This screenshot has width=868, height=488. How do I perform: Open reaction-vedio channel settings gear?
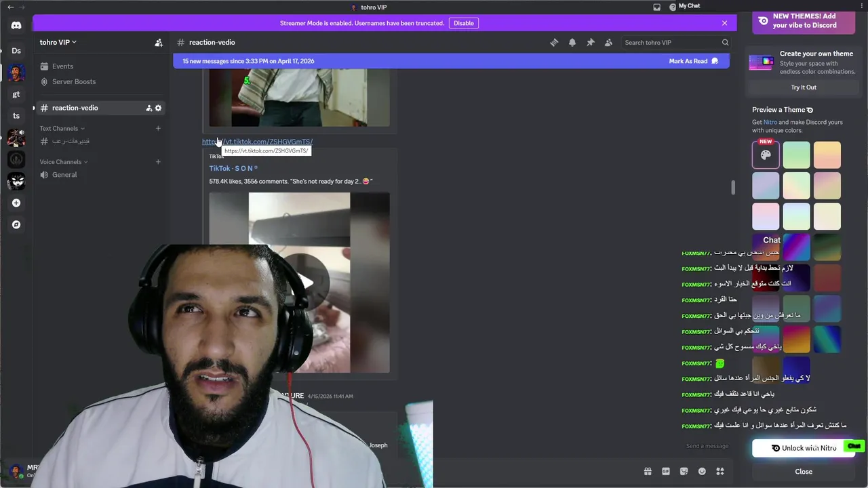[x=159, y=108]
